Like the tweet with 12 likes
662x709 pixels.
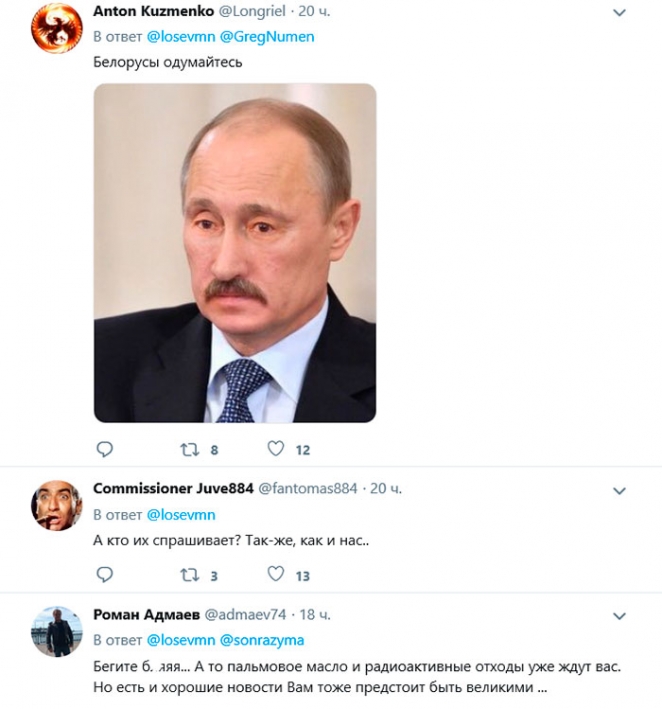(276, 449)
